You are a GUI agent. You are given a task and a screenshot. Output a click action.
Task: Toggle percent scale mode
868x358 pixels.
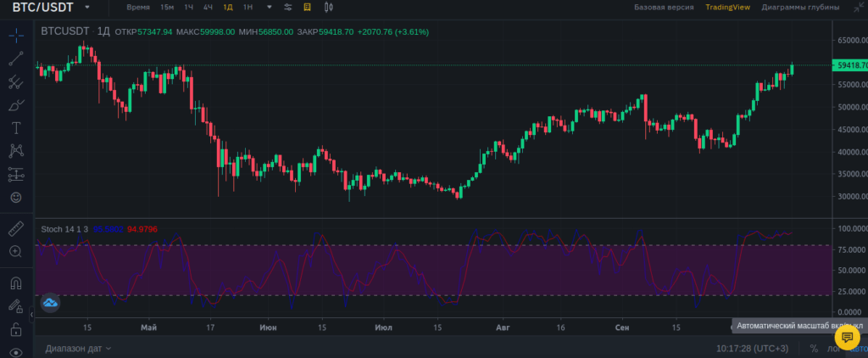814,349
